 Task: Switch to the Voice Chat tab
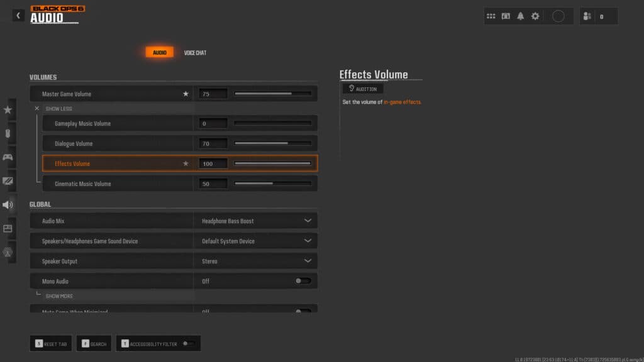[x=196, y=52]
